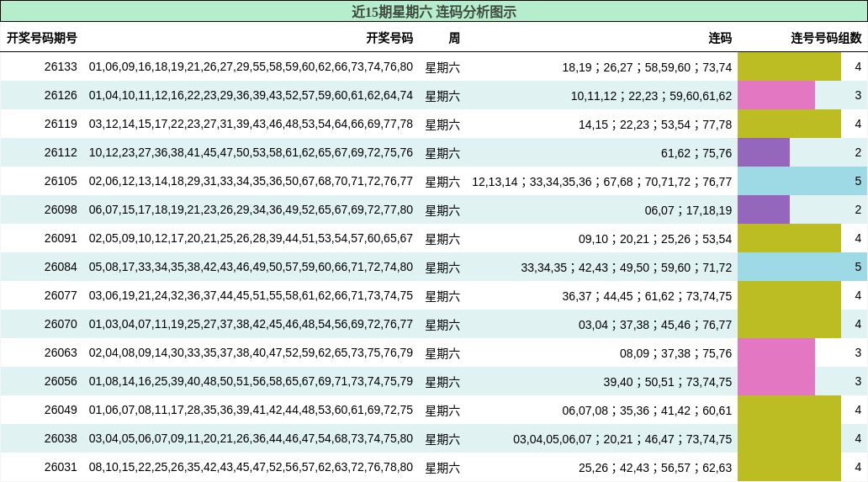868x482 pixels.
Task: Select issue number 26084
Action: tap(61, 267)
